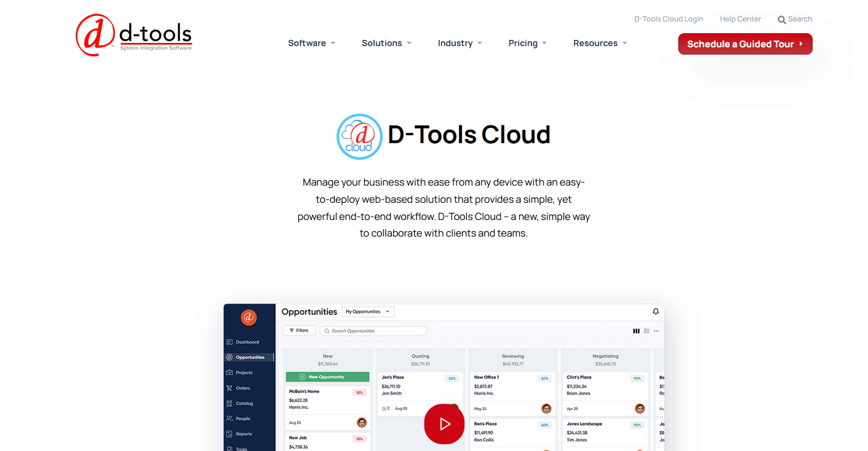Click the Search Opportunities field

(x=373, y=331)
